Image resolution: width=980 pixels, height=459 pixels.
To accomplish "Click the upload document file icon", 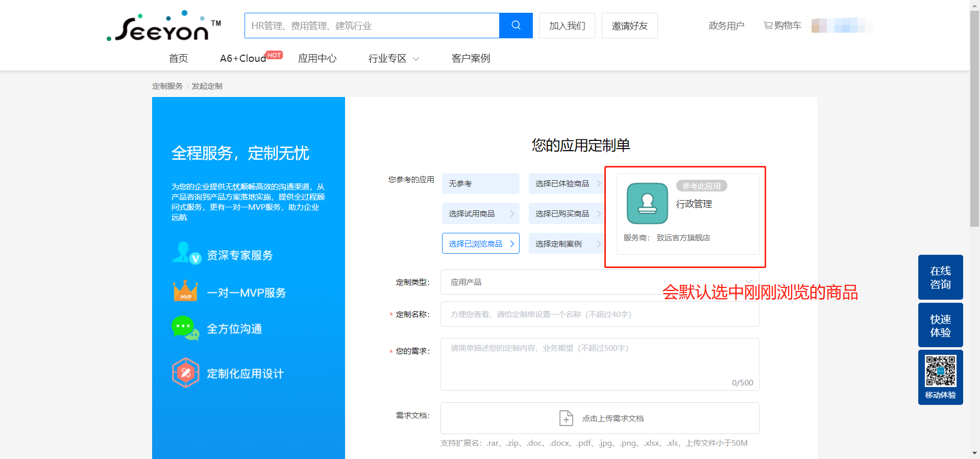I will tap(566, 418).
